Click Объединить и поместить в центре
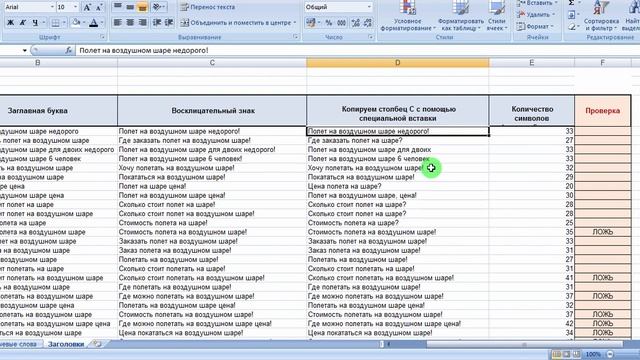 point(238,22)
